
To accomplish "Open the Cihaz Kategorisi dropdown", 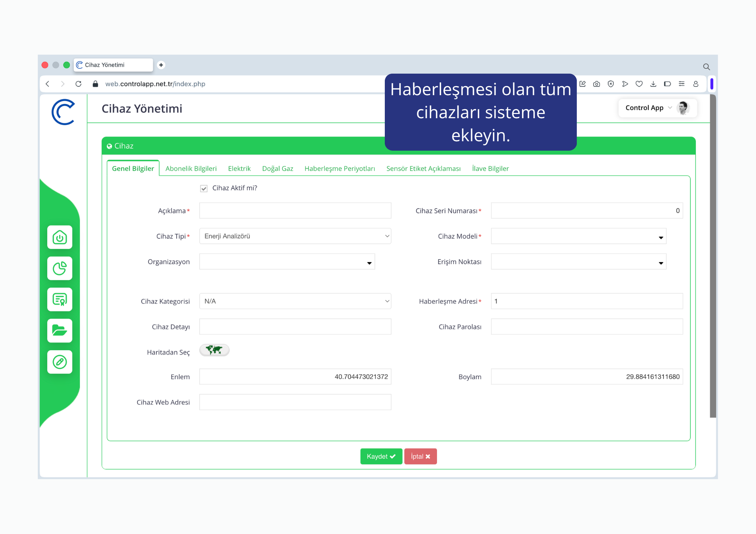I will (295, 301).
